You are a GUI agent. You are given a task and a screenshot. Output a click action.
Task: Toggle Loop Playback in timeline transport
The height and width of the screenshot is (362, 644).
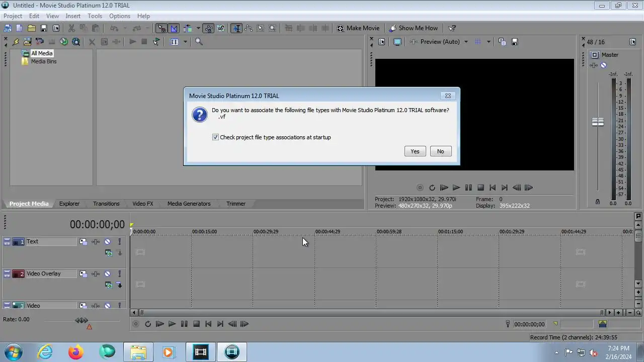click(x=148, y=324)
